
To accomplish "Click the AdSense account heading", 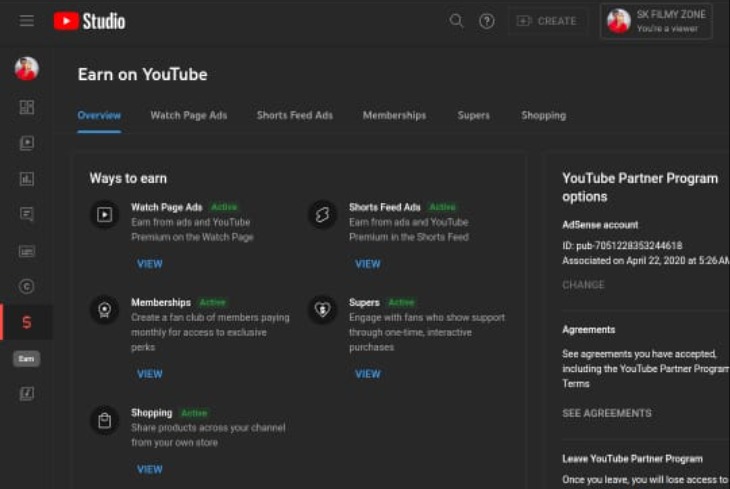I will point(600,225).
